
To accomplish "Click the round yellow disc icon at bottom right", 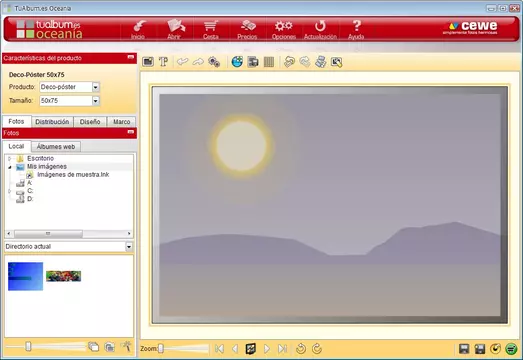I will tap(495, 349).
